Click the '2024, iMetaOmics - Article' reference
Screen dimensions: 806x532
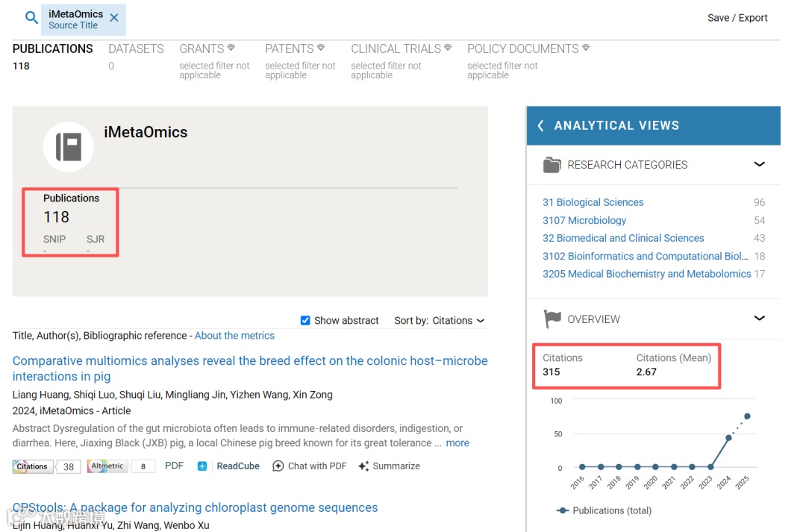pyautogui.click(x=72, y=410)
